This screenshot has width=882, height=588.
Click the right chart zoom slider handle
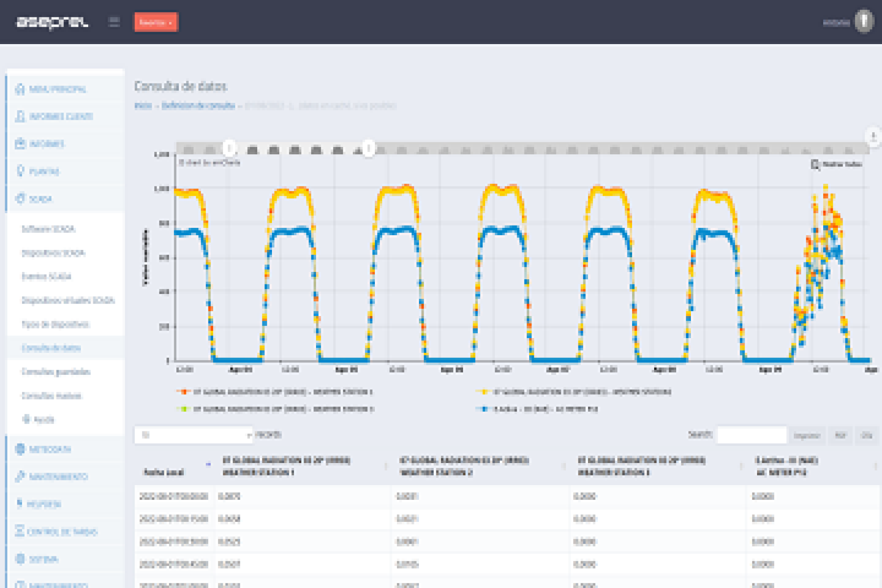point(368,148)
